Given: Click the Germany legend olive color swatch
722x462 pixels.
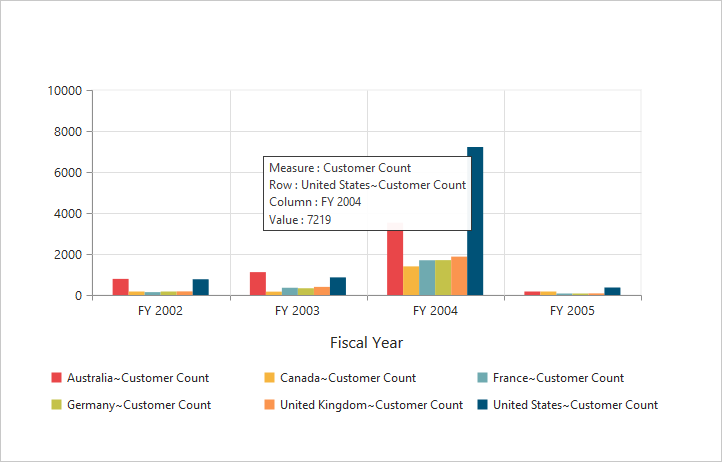Looking at the screenshot, I should [57, 405].
